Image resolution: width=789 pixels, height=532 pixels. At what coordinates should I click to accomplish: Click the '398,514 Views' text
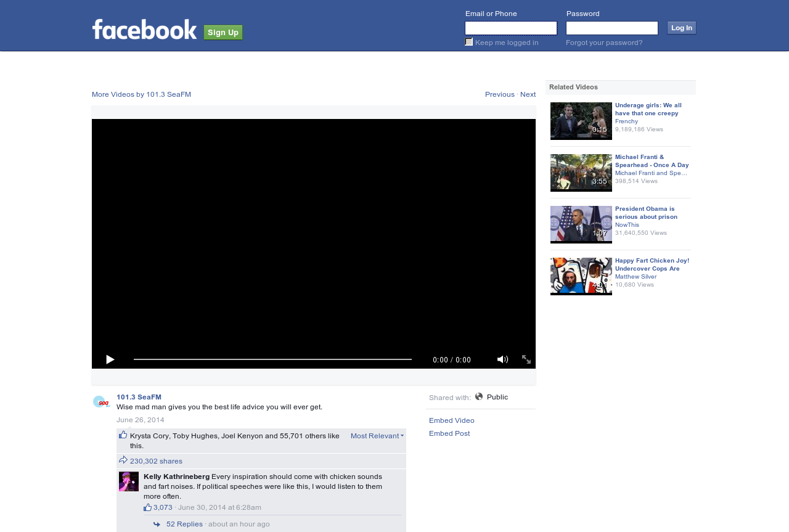click(636, 181)
